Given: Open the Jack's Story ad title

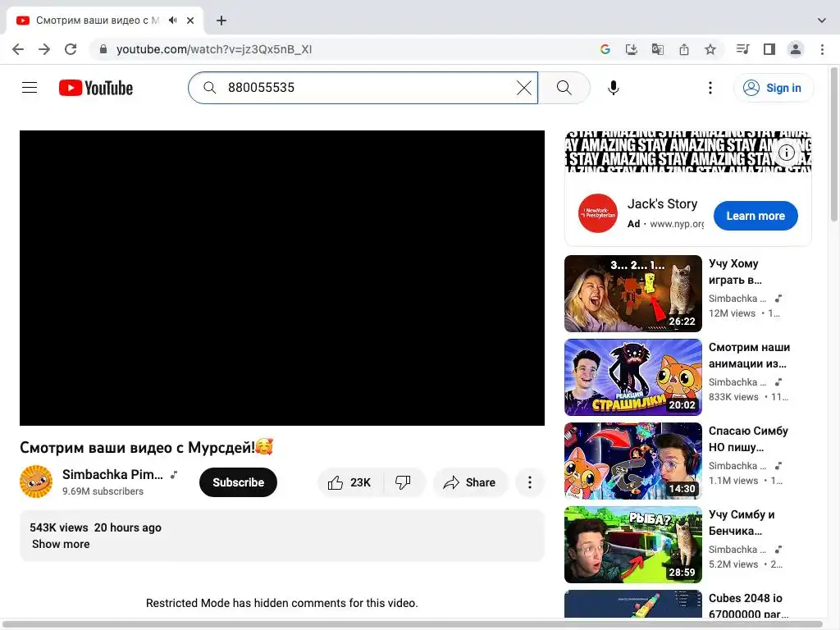Looking at the screenshot, I should coord(662,203).
